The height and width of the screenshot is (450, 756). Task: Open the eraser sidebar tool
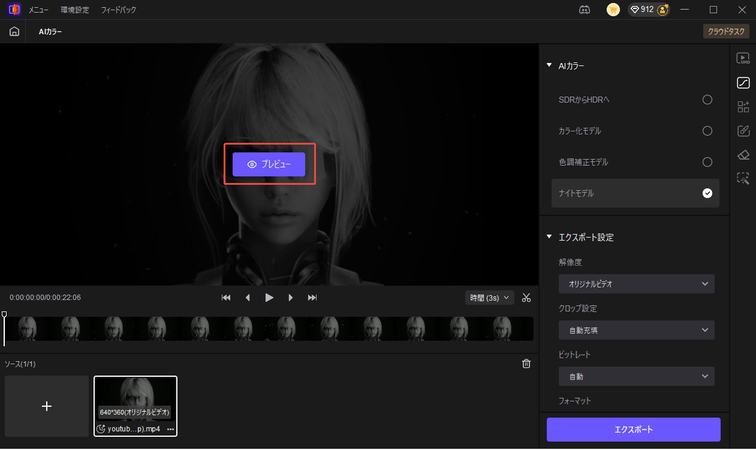pos(743,155)
